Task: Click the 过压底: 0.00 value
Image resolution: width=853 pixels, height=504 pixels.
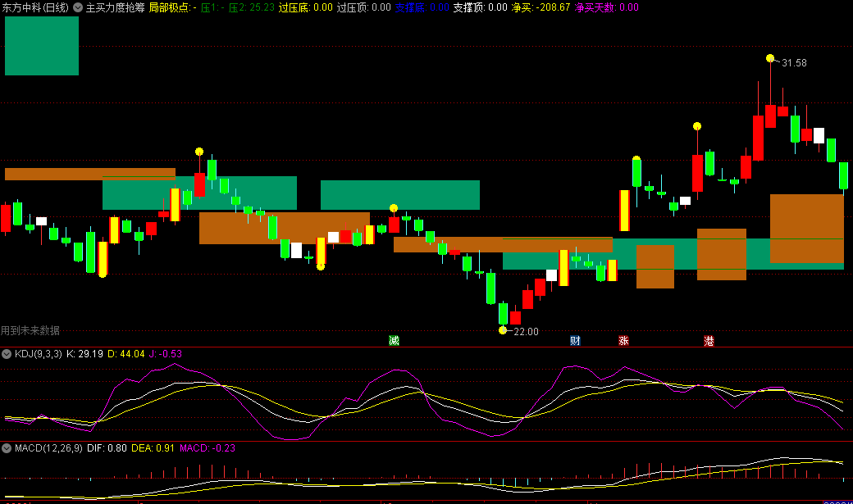Action: pyautogui.click(x=306, y=7)
